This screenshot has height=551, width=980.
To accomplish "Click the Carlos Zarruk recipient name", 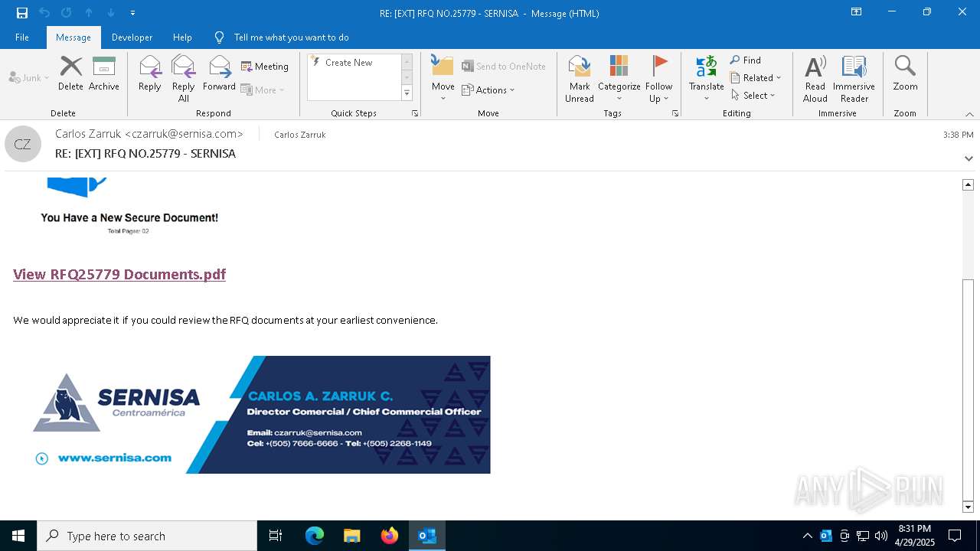I will [300, 135].
